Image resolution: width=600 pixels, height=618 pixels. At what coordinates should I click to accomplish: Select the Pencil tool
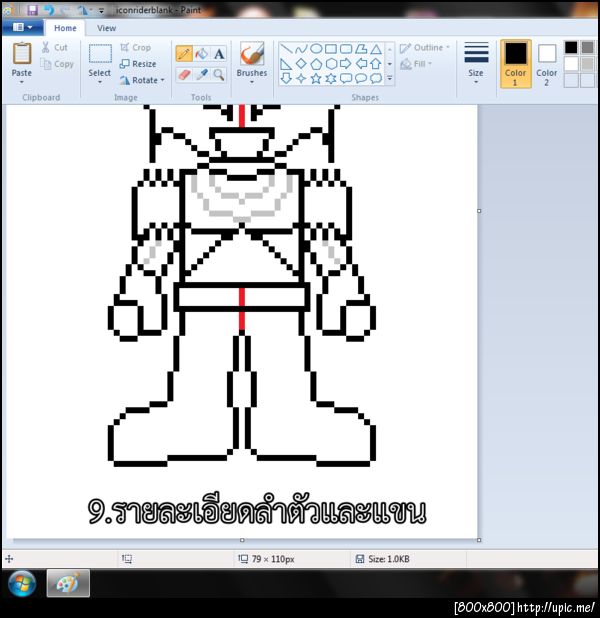pyautogui.click(x=184, y=54)
